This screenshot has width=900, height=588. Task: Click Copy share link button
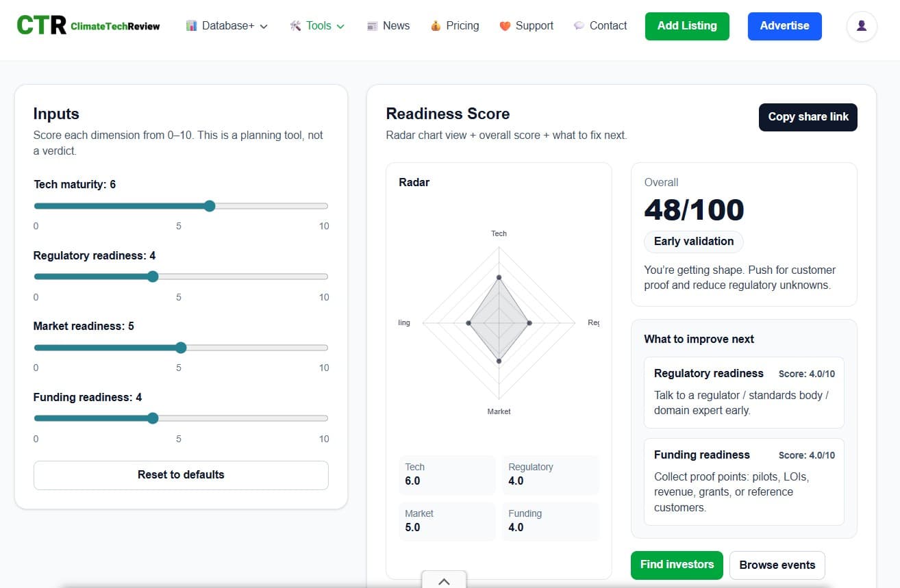click(808, 117)
